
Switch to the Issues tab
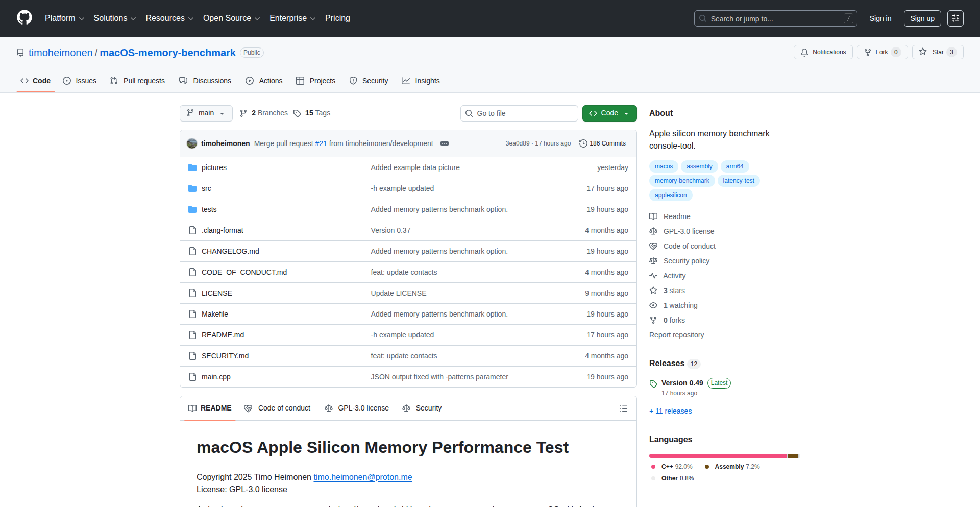[x=80, y=81]
